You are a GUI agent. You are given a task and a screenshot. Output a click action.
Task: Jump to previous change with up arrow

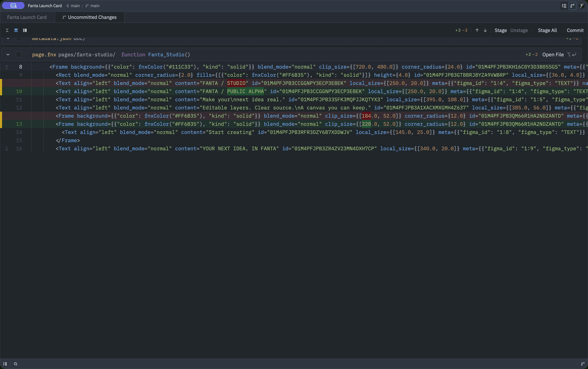tap(477, 30)
